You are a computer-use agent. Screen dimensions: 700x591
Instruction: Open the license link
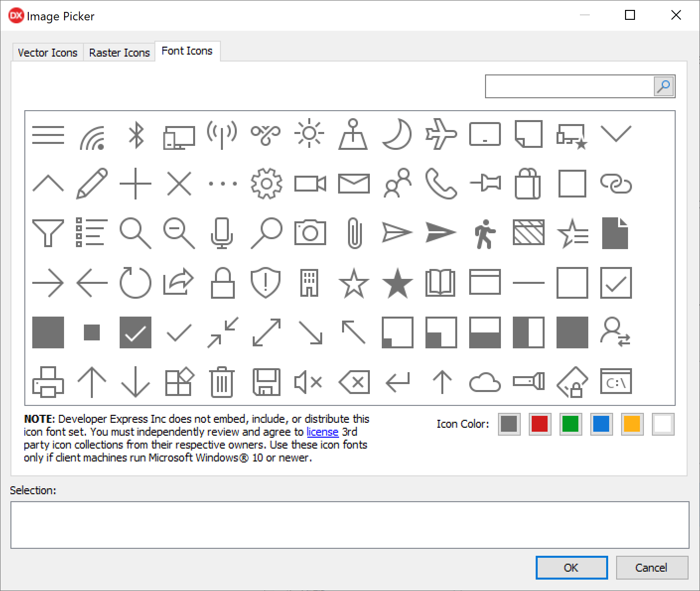pyautogui.click(x=322, y=432)
